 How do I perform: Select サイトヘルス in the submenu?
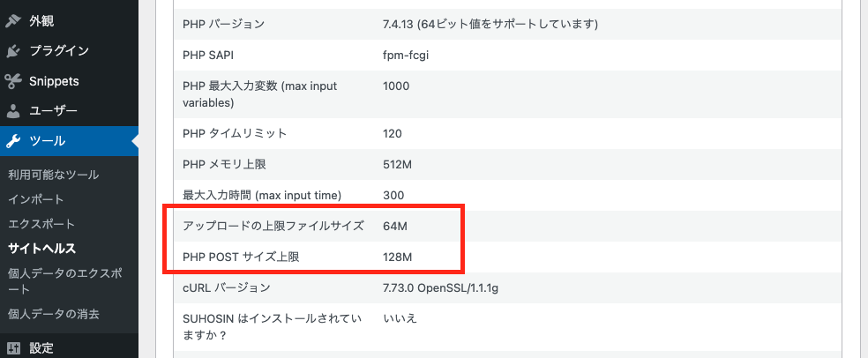(x=41, y=249)
